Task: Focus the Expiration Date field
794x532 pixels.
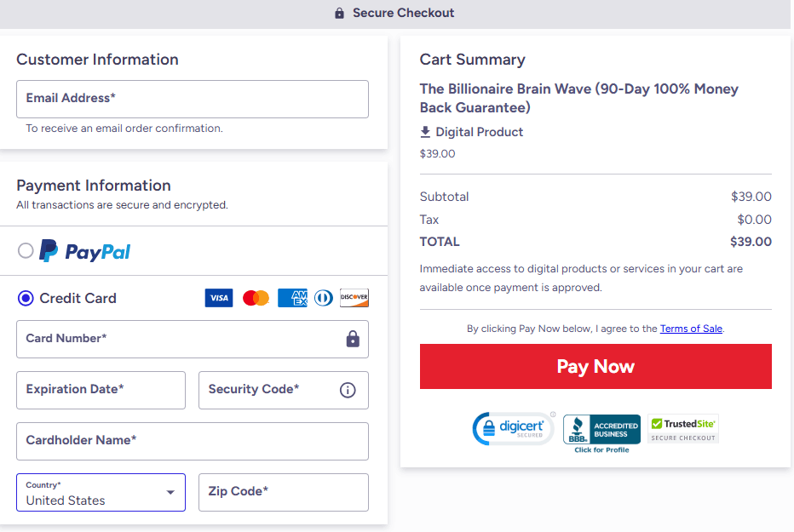Action: tap(101, 391)
